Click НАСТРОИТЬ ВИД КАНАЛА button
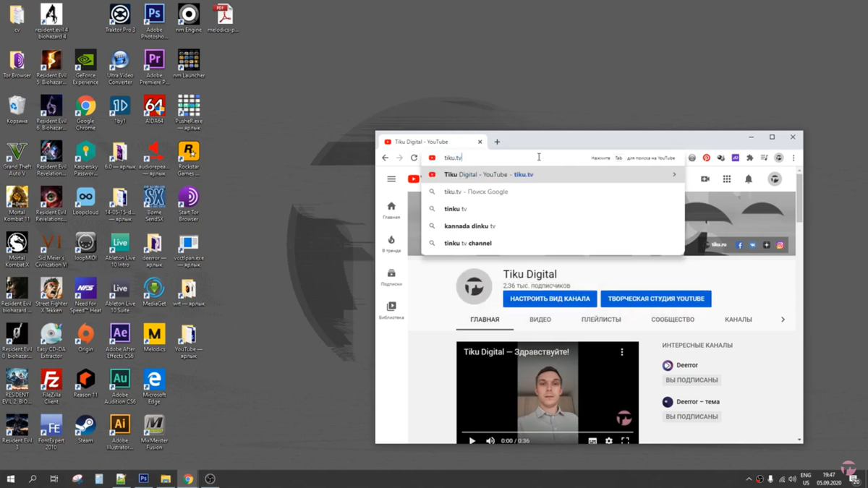The image size is (868, 488). click(x=550, y=299)
